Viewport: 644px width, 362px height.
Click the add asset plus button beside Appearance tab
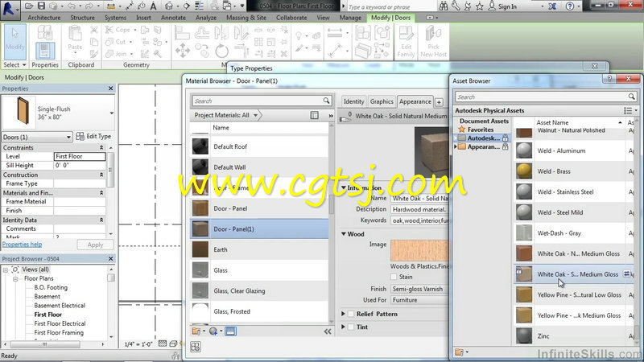click(439, 102)
